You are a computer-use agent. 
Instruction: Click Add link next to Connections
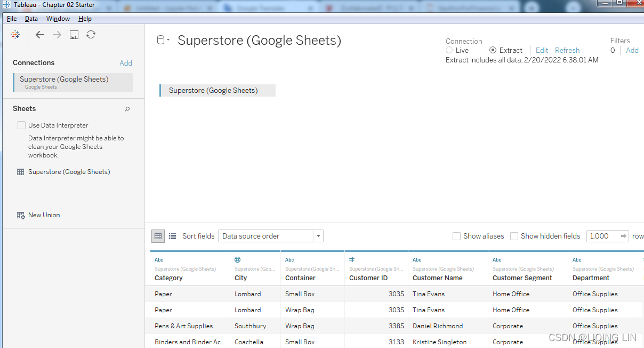click(x=126, y=63)
